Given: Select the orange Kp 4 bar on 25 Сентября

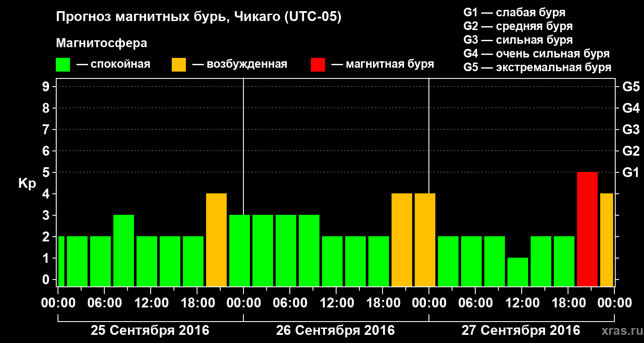Looking at the screenshot, I should point(216,240).
